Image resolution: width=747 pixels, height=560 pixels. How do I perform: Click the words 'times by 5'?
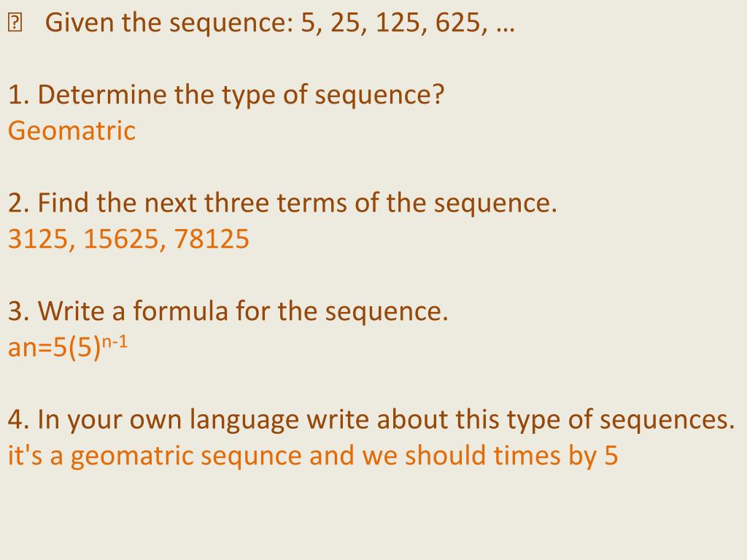555,456
